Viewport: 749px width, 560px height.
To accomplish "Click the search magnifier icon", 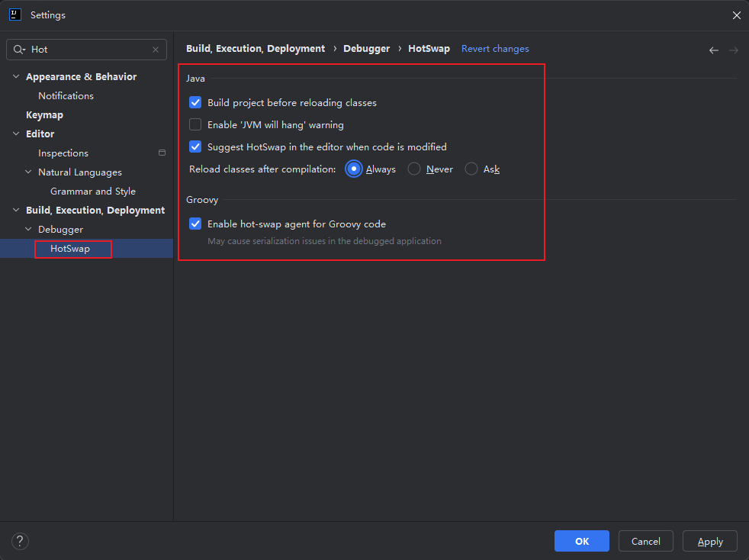I will tap(19, 50).
